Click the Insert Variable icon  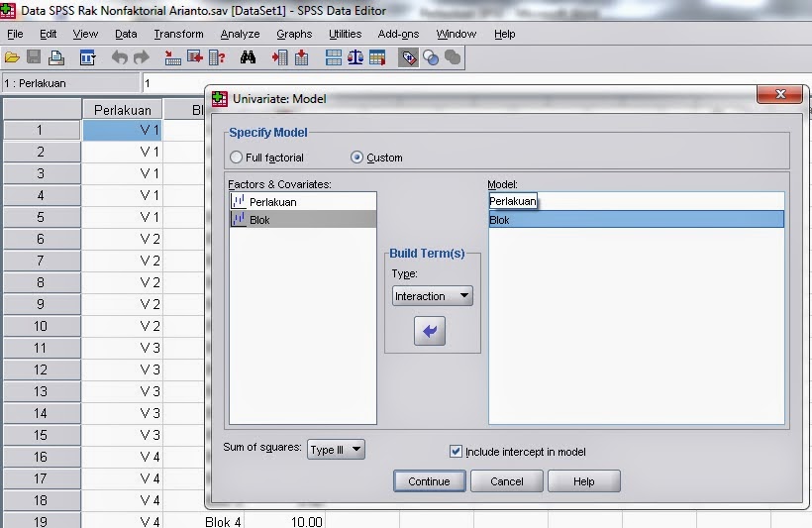tap(301, 57)
